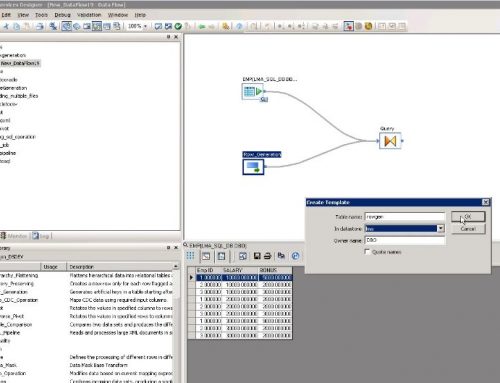Switch to the Monitor tab
500x383 pixels.
(14, 236)
